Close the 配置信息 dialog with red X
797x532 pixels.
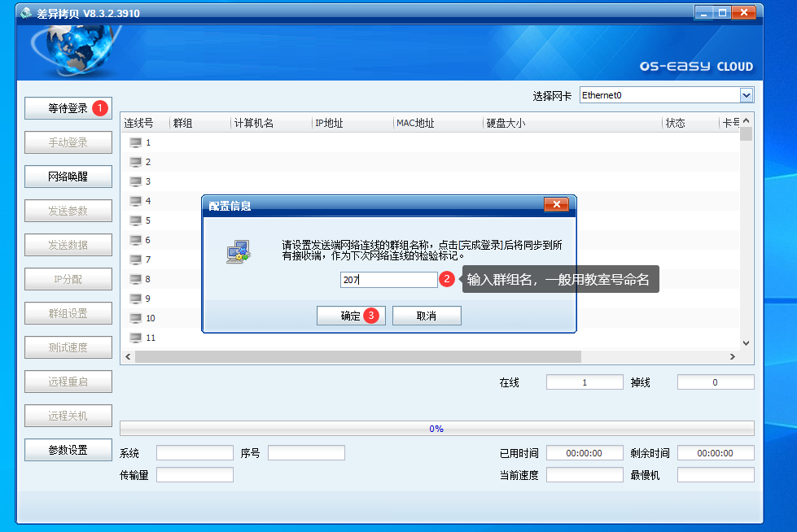(556, 205)
